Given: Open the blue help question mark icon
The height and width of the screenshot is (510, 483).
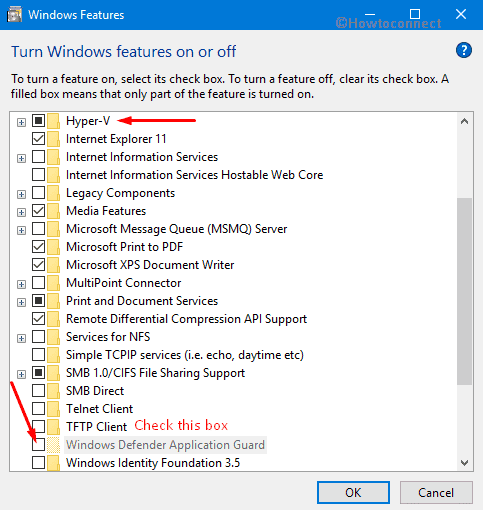Looking at the screenshot, I should [x=464, y=50].
